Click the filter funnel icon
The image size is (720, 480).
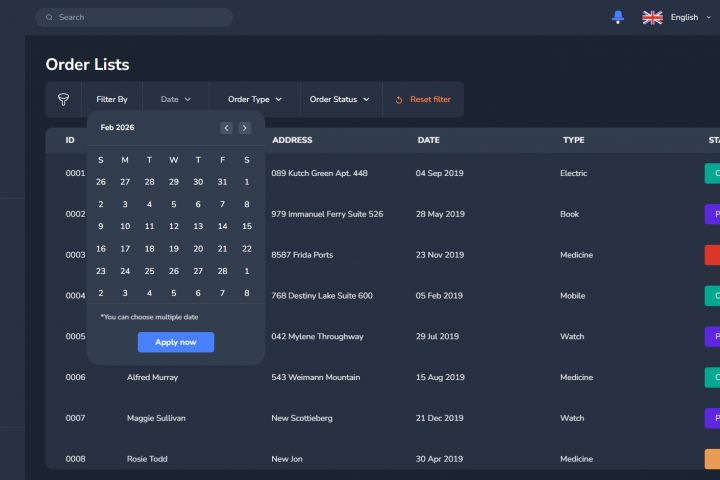point(63,99)
